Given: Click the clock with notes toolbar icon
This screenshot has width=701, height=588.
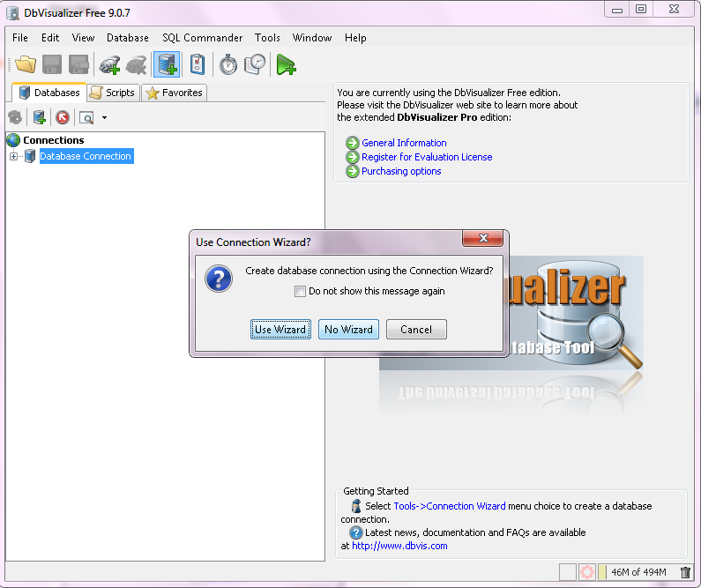Looking at the screenshot, I should [x=255, y=64].
